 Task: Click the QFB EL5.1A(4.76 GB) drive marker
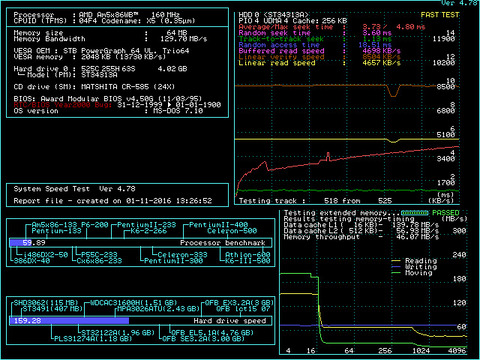212,333
